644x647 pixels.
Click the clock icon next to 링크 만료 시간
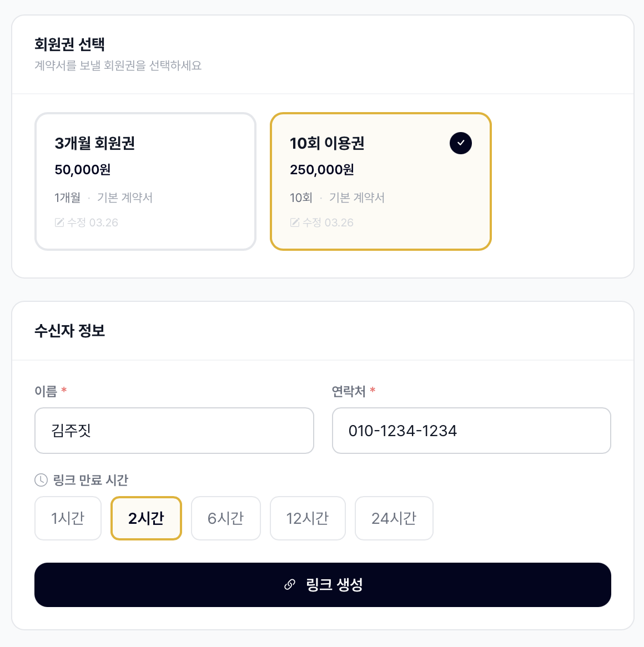tap(42, 479)
